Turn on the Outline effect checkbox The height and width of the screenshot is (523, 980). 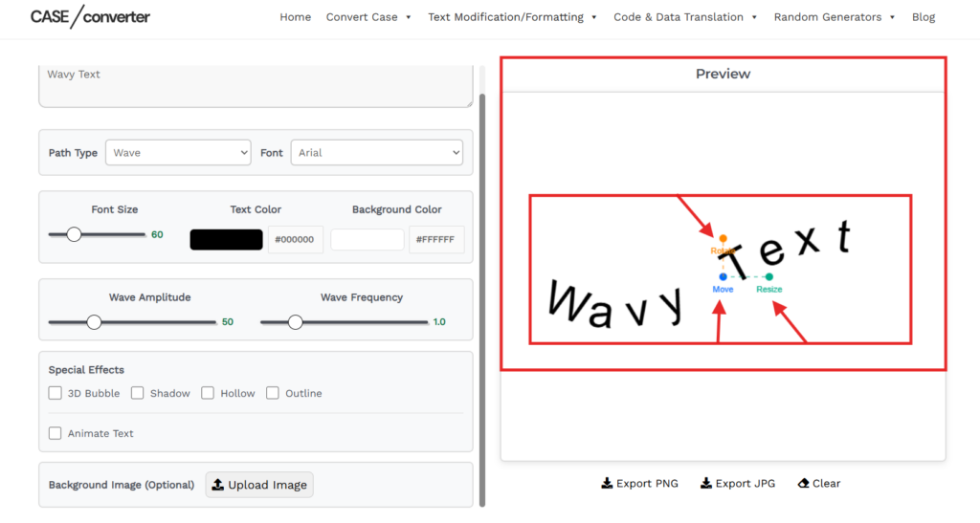(x=273, y=393)
